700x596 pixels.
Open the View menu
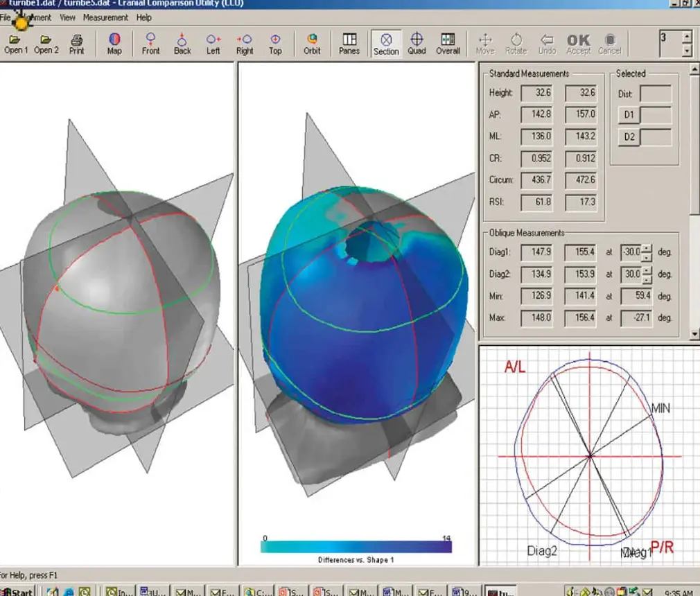pyautogui.click(x=67, y=17)
